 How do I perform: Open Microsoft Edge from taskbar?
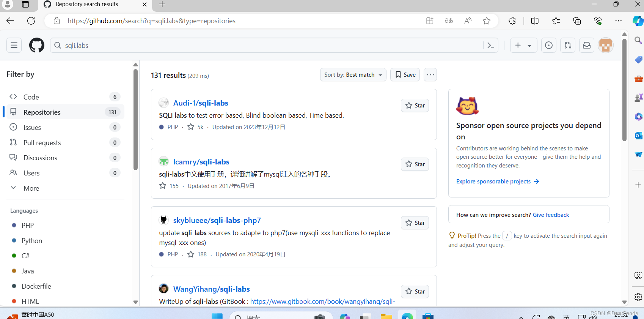tap(407, 316)
